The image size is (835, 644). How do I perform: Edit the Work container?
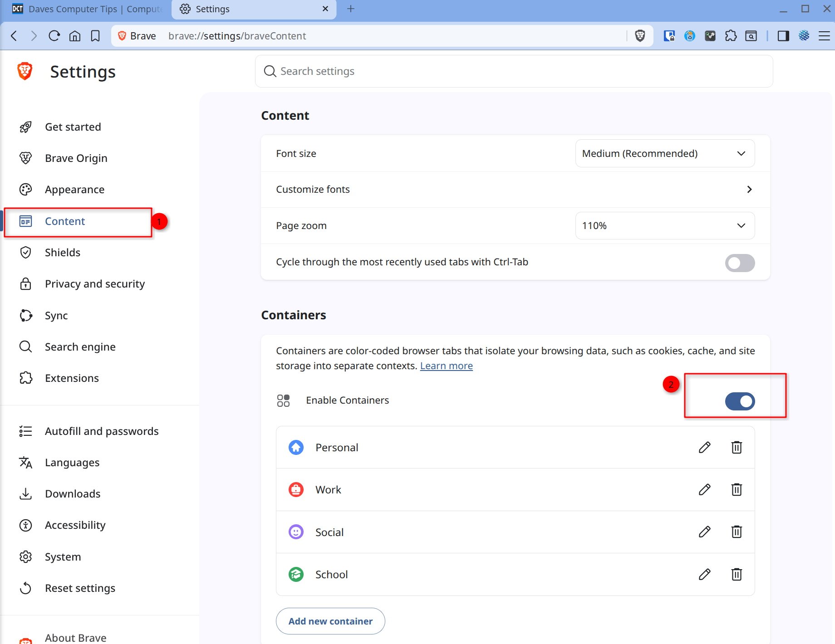pyautogui.click(x=705, y=490)
